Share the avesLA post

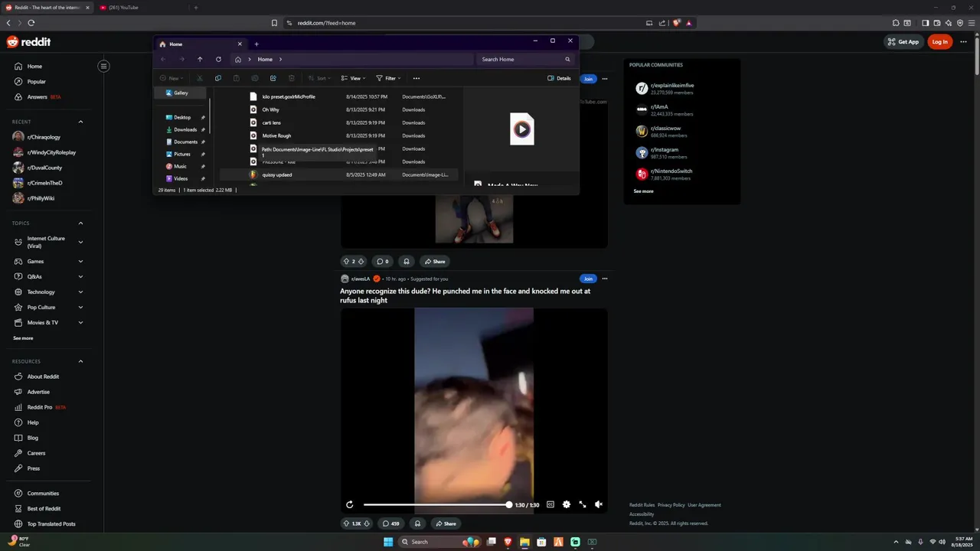pyautogui.click(x=445, y=523)
